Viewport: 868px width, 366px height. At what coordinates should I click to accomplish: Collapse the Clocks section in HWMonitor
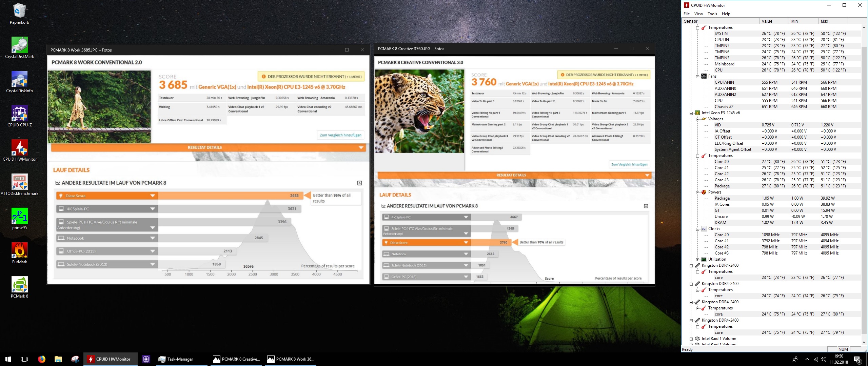pyautogui.click(x=697, y=229)
